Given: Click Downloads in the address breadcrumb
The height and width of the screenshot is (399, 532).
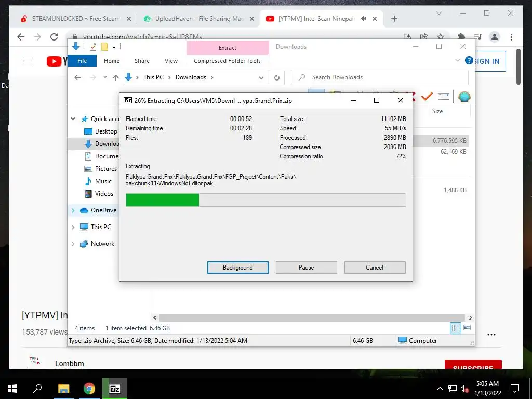Looking at the screenshot, I should (191, 77).
